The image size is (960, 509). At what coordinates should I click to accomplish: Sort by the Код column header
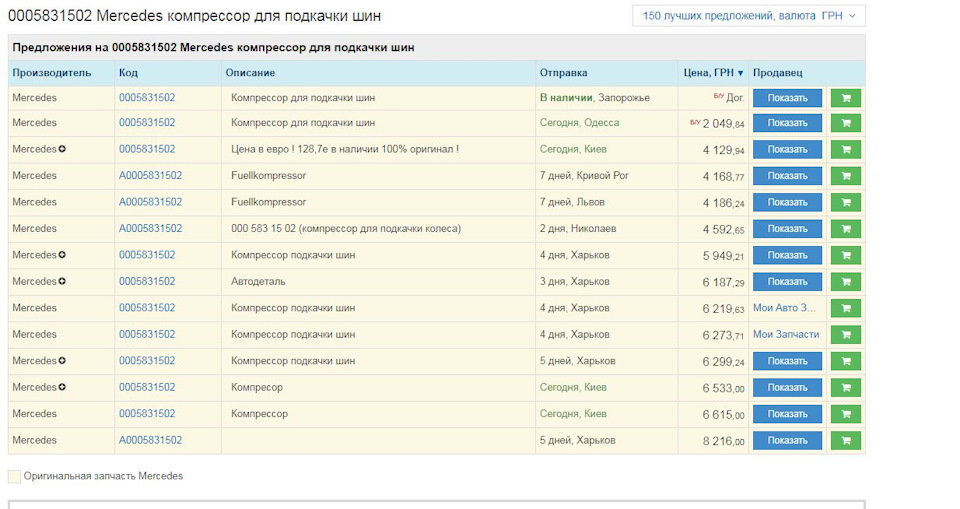click(128, 72)
